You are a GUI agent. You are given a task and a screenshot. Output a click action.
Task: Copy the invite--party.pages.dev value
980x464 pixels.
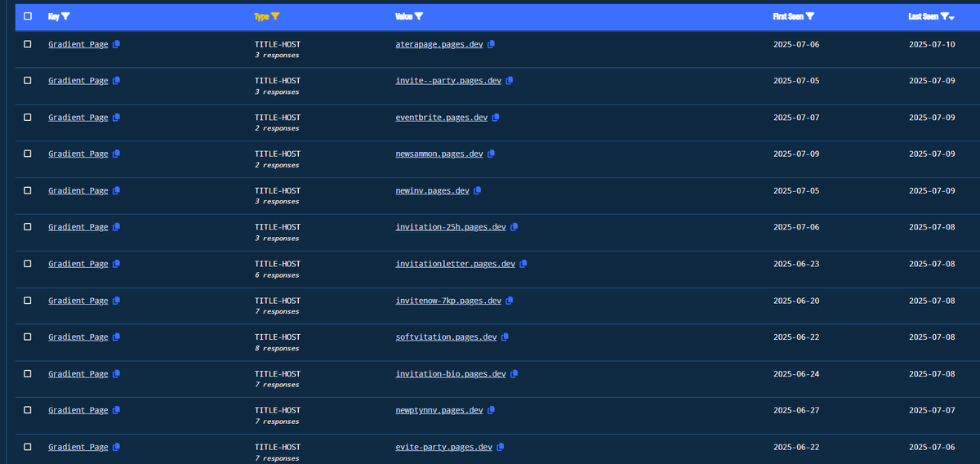click(510, 81)
